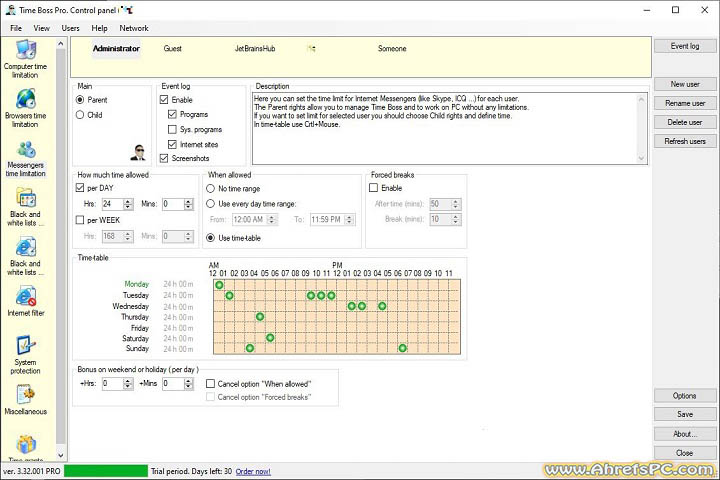Click the Rename user button
Image resolution: width=720 pixels, height=480 pixels.
(685, 103)
